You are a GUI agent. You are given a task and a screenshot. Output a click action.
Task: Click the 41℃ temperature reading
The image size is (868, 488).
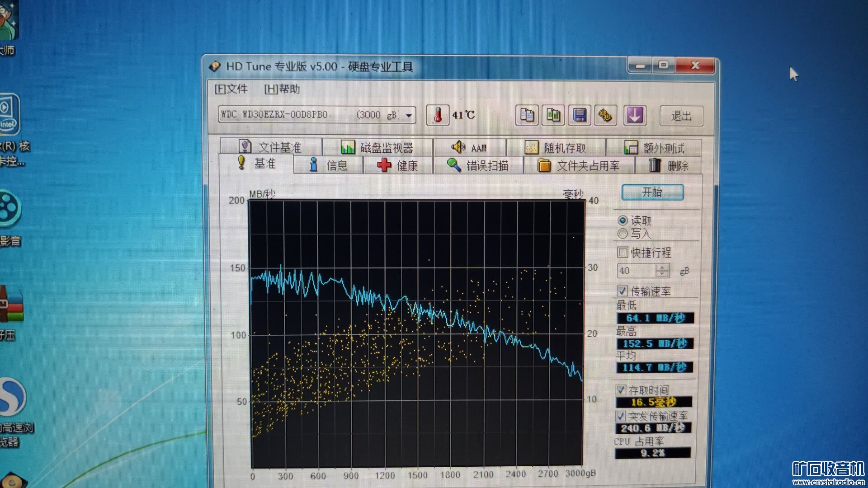click(x=463, y=115)
